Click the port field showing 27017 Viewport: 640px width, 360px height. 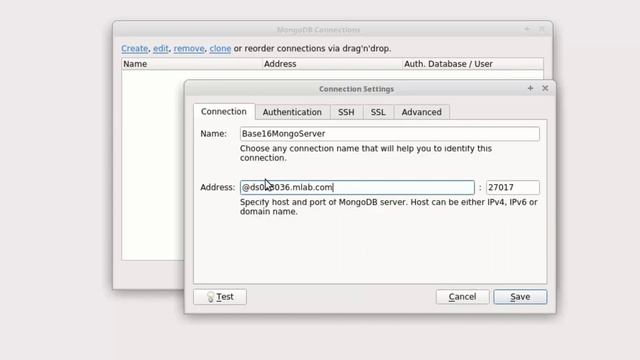513,187
